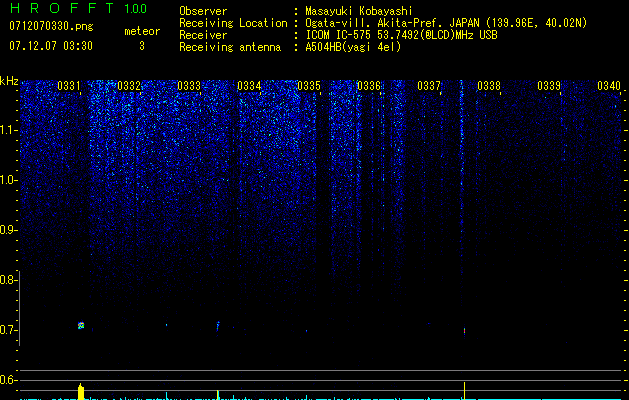Click the meteor count value 3
The image size is (629, 400).
(142, 46)
